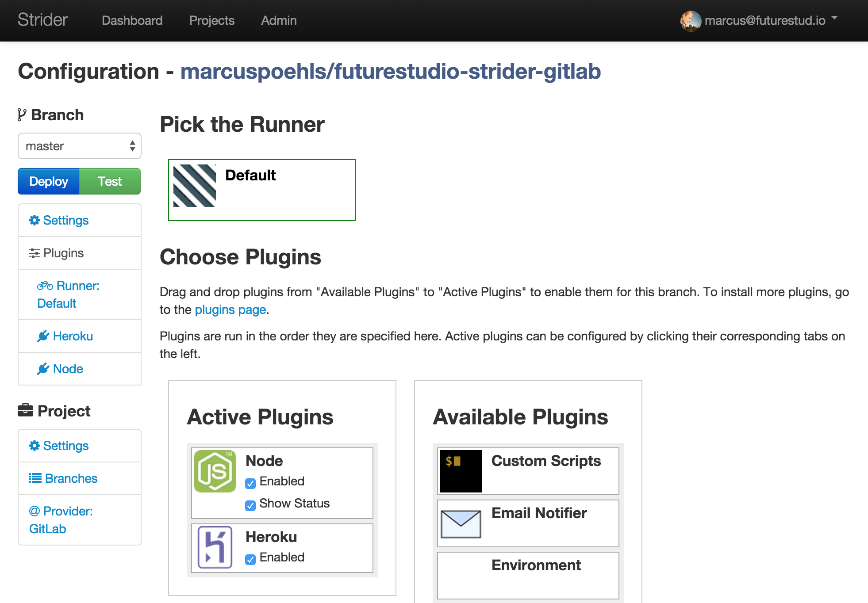Open project Settings tab
This screenshot has height=603, width=868.
(x=80, y=446)
